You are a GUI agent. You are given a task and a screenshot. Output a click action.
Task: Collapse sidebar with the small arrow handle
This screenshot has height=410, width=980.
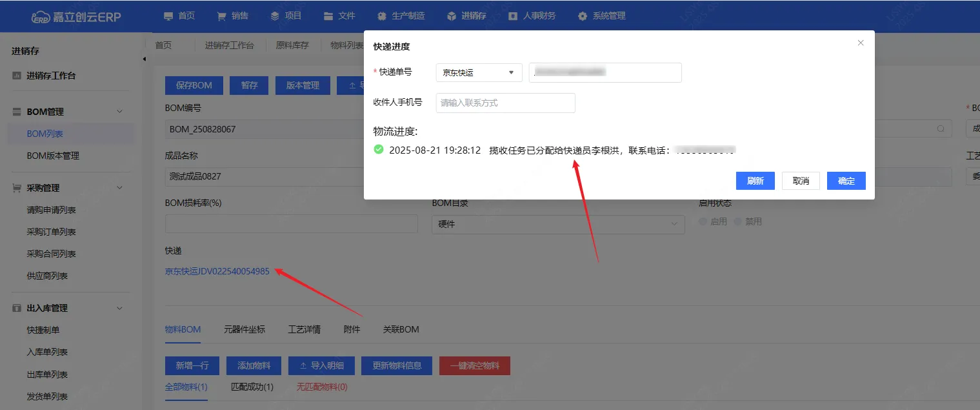(144, 59)
